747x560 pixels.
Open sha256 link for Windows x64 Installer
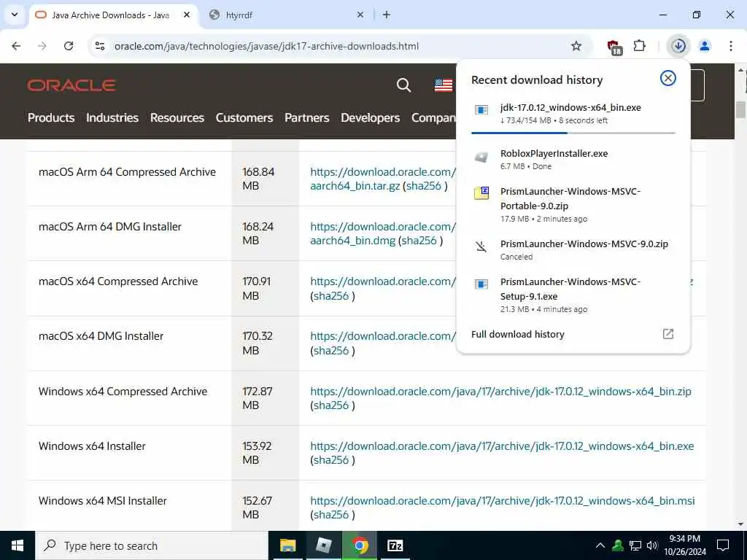(330, 460)
